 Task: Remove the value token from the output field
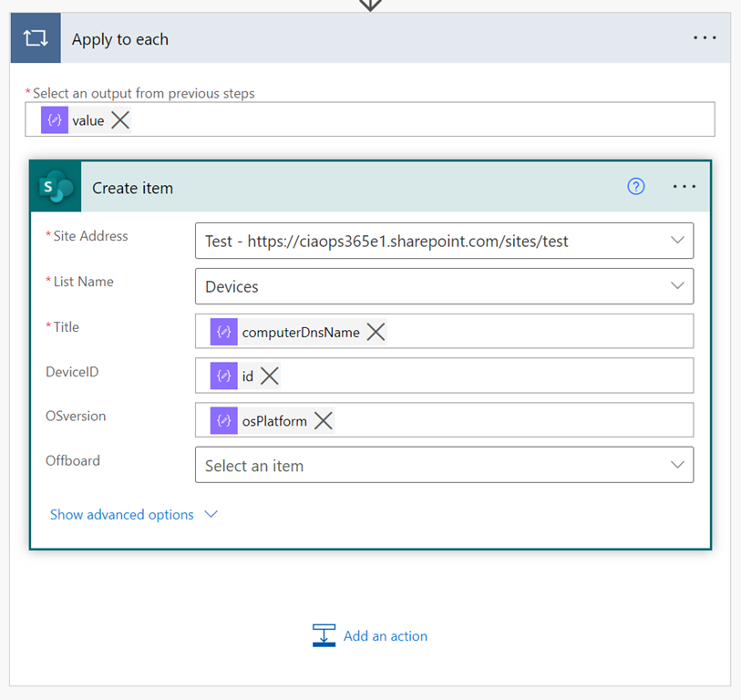(120, 120)
